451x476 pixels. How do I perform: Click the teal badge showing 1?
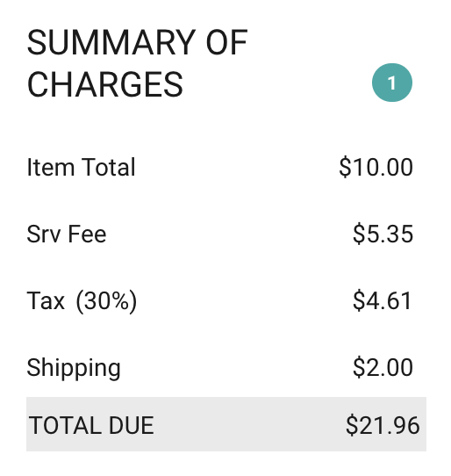tap(392, 83)
